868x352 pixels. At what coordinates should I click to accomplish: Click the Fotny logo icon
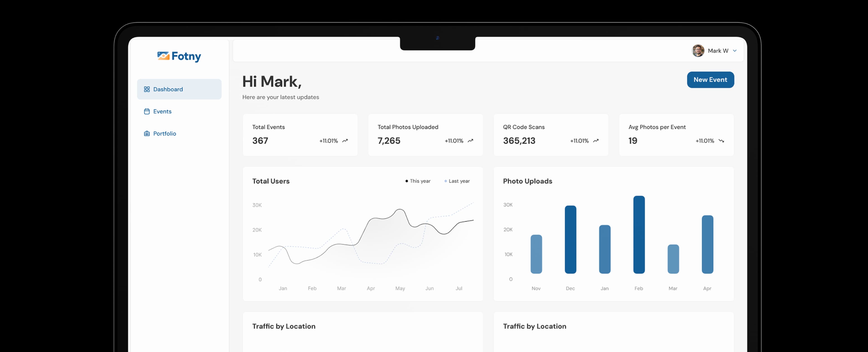click(163, 56)
